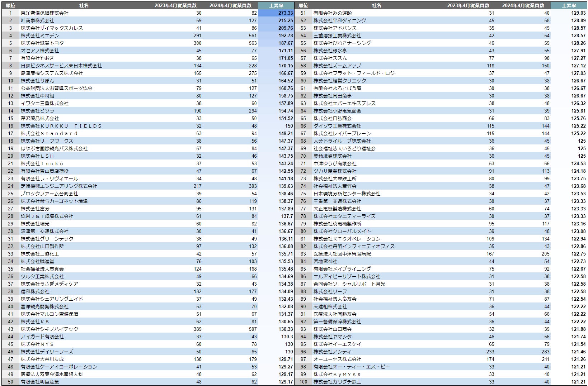
Task: Click 有限会社ケーアイコーポレーション
Action: 59,367
